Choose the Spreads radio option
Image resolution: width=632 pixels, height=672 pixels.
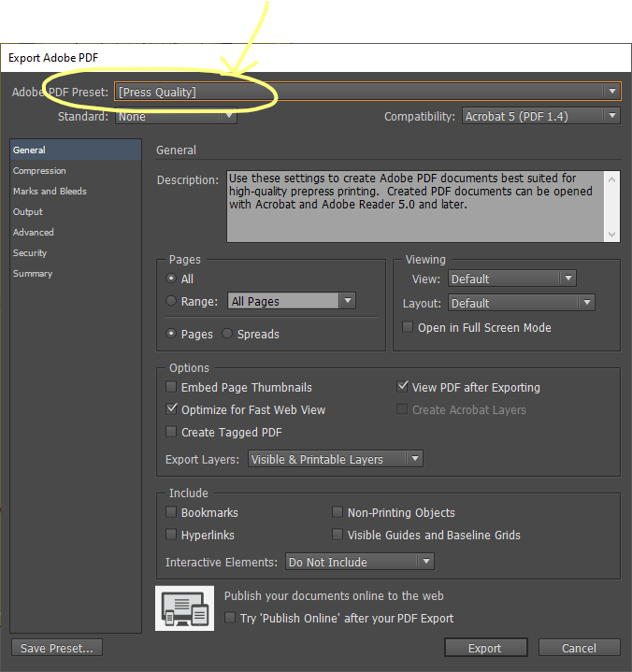point(227,334)
